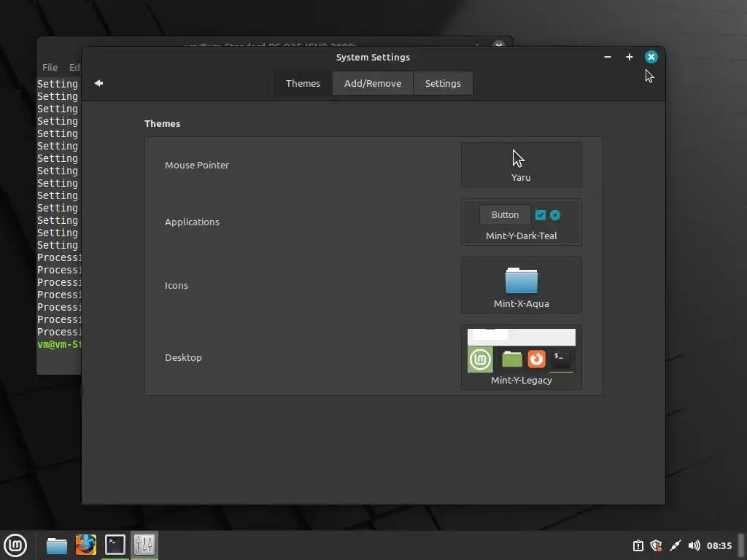Viewport: 747px width, 560px height.
Task: Switch to the terminal in the taskbar
Action: click(x=115, y=545)
